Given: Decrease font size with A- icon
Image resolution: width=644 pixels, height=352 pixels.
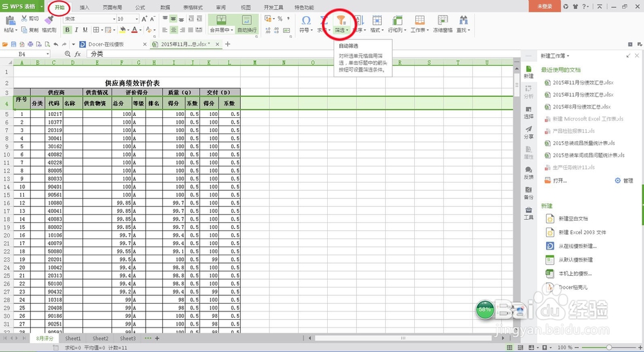Looking at the screenshot, I should pyautogui.click(x=153, y=19).
